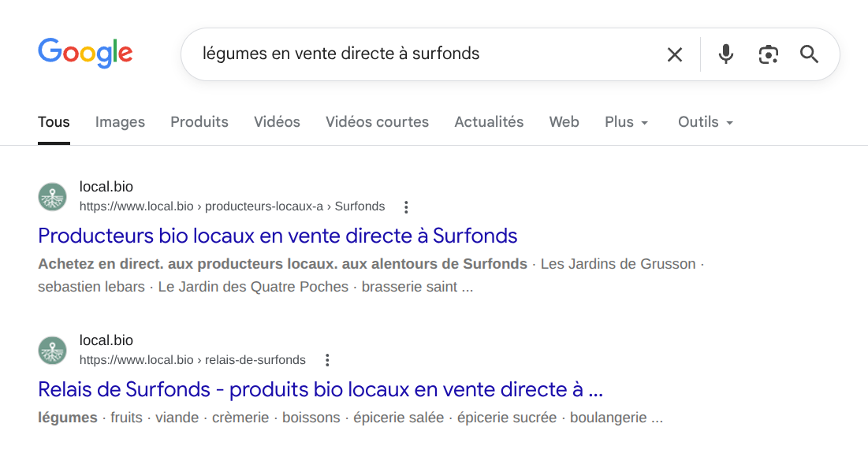Screen dimensions: 868x457
Task: Click inside the search text field
Action: (418, 54)
